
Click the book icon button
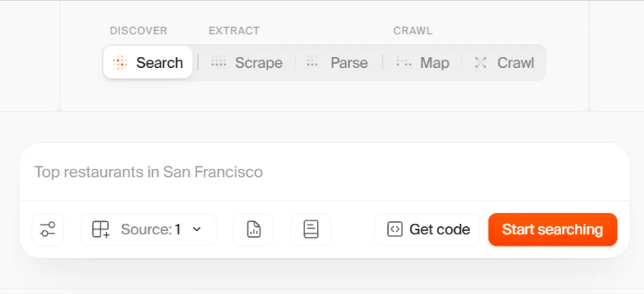pyautogui.click(x=310, y=230)
